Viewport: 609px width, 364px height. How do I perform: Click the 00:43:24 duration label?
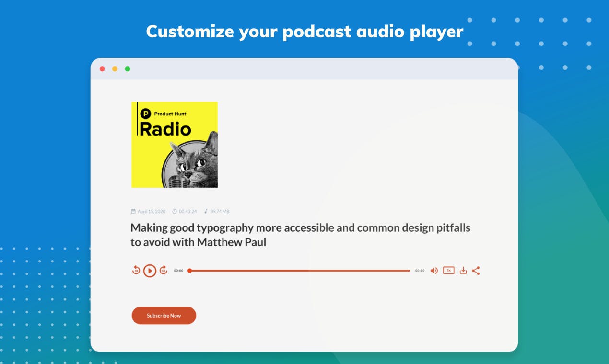click(x=187, y=211)
